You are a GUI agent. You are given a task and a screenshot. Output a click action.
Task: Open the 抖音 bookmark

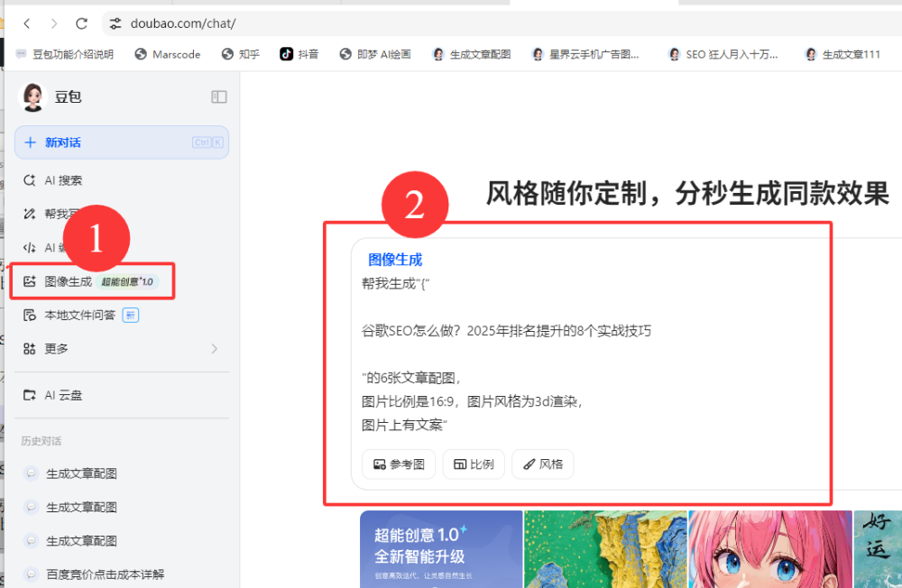coord(299,54)
